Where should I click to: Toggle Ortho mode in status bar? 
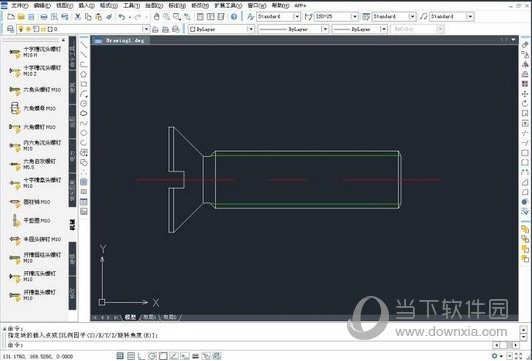pos(141,356)
